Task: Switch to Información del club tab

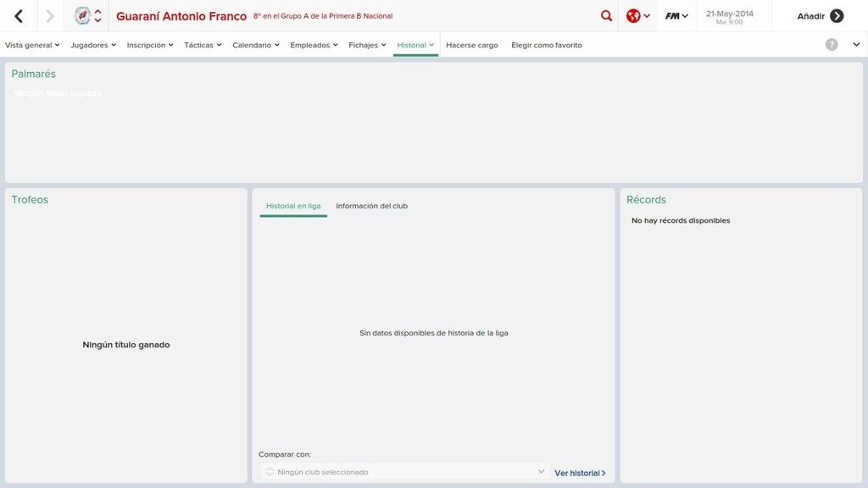Action: (371, 206)
